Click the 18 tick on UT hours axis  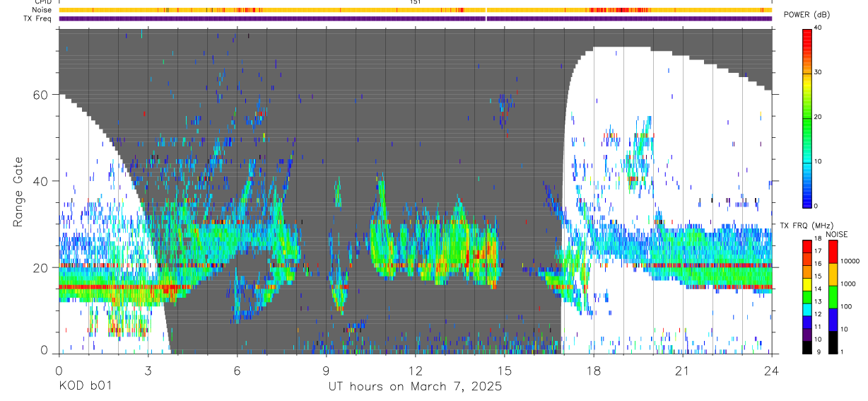[594, 371]
